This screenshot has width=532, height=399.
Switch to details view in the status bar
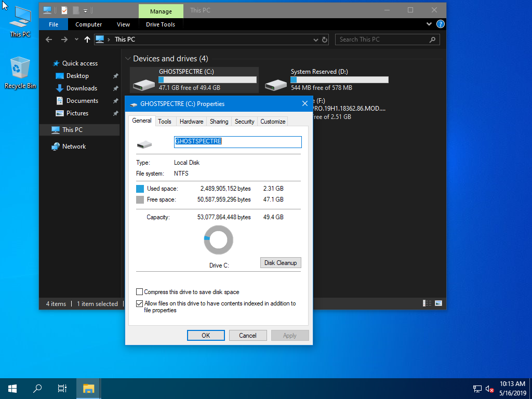pos(427,303)
